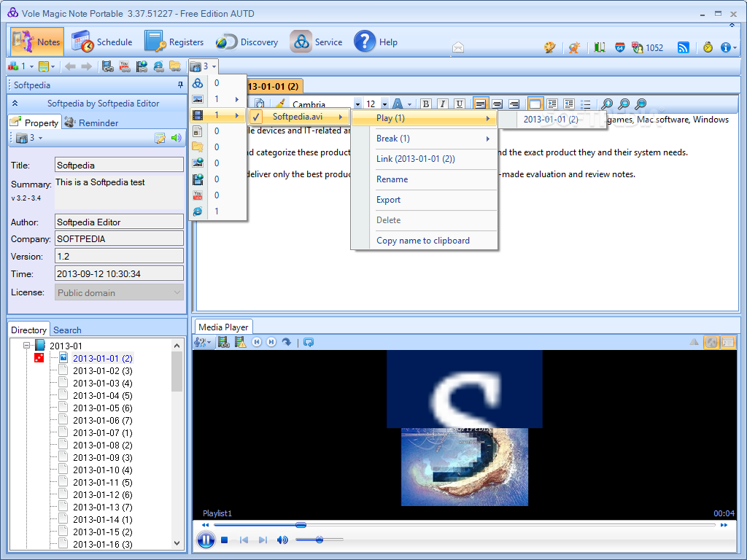This screenshot has width=747, height=560.
Task: Select the 2013-01-05 (6) note
Action: (x=102, y=408)
